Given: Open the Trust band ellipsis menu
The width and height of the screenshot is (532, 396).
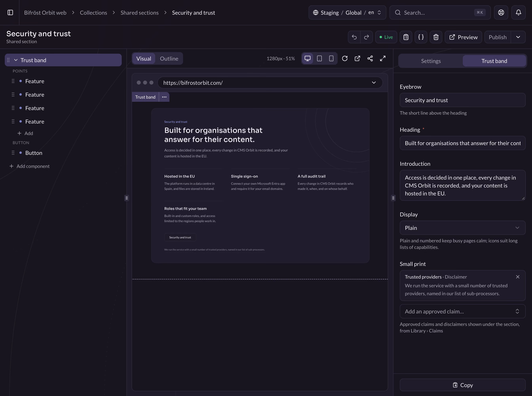Looking at the screenshot, I should pos(164,97).
